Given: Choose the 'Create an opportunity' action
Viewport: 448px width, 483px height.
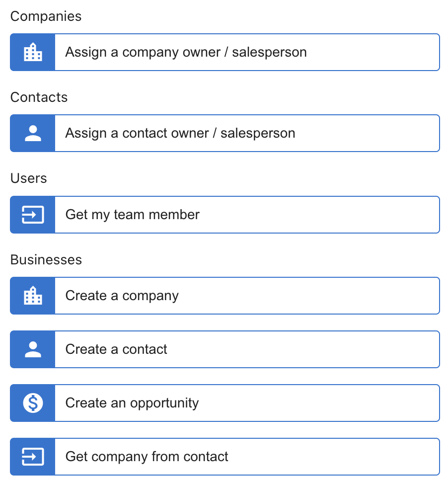Looking at the screenshot, I should pyautogui.click(x=246, y=403).
